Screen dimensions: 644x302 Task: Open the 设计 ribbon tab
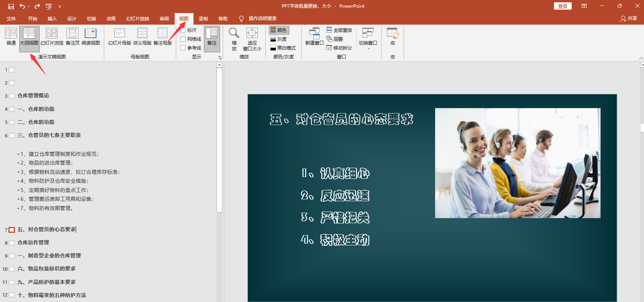72,18
